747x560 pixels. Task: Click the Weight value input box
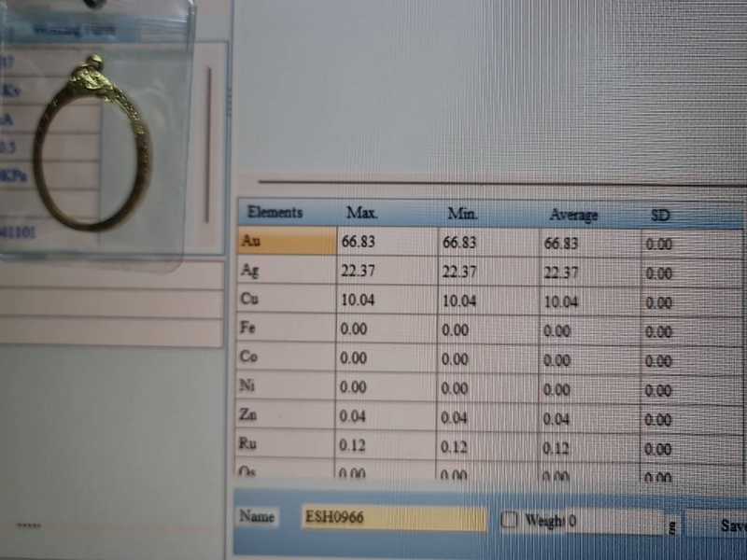pos(618,522)
